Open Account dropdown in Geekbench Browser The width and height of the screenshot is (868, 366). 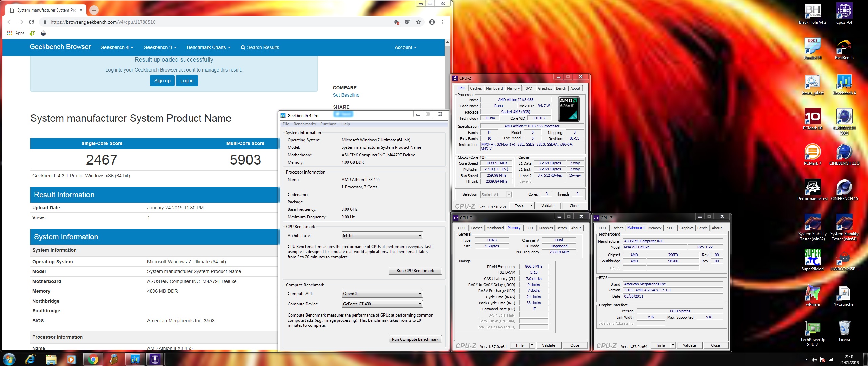point(406,47)
